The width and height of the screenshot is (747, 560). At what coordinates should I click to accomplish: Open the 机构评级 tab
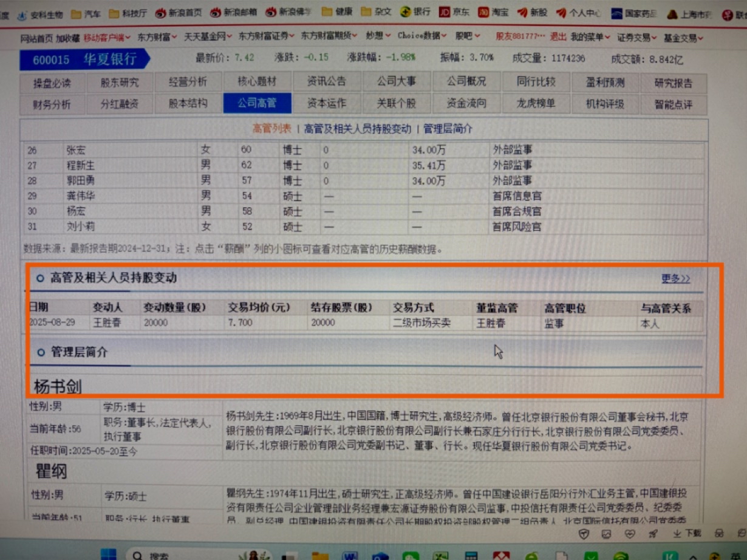[x=605, y=104]
